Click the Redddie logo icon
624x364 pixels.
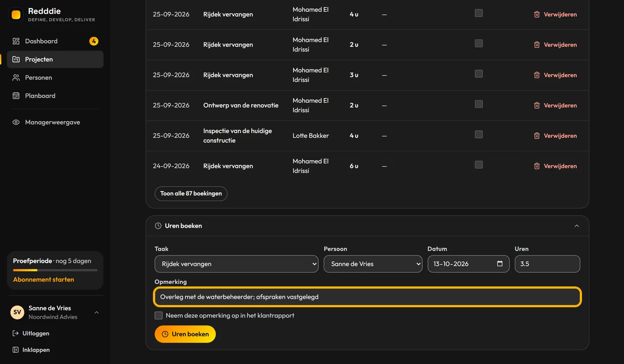point(16,15)
